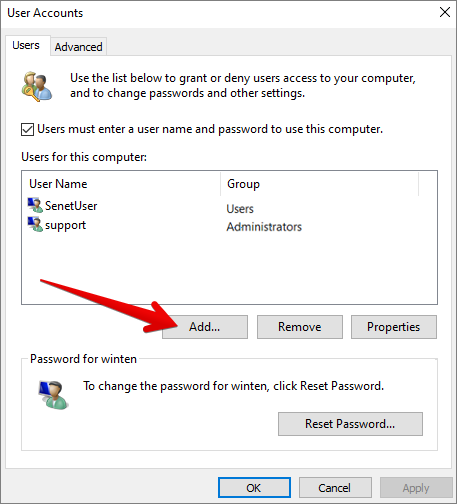This screenshot has width=457, height=504.
Task: Click the SenetUser account icon
Action: point(35,205)
